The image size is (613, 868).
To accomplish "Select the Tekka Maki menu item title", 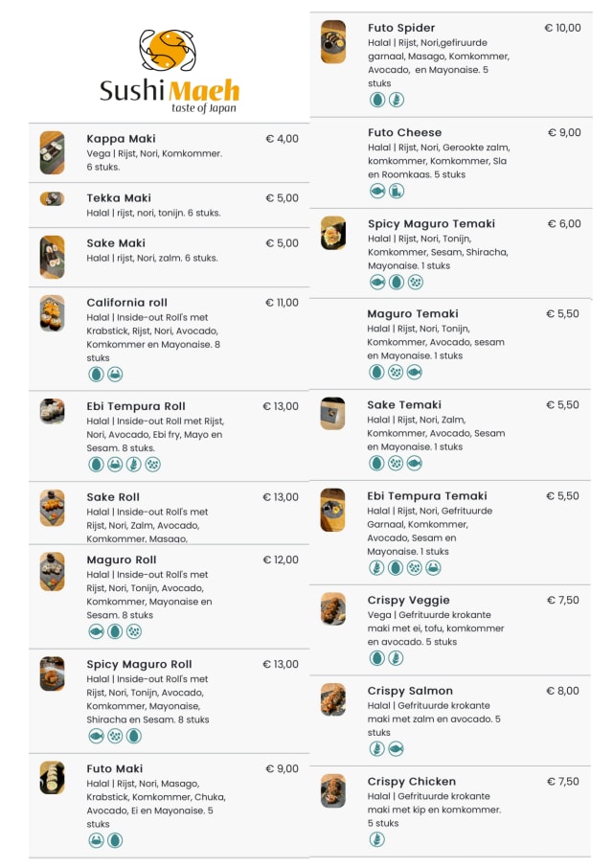I will point(119,198).
